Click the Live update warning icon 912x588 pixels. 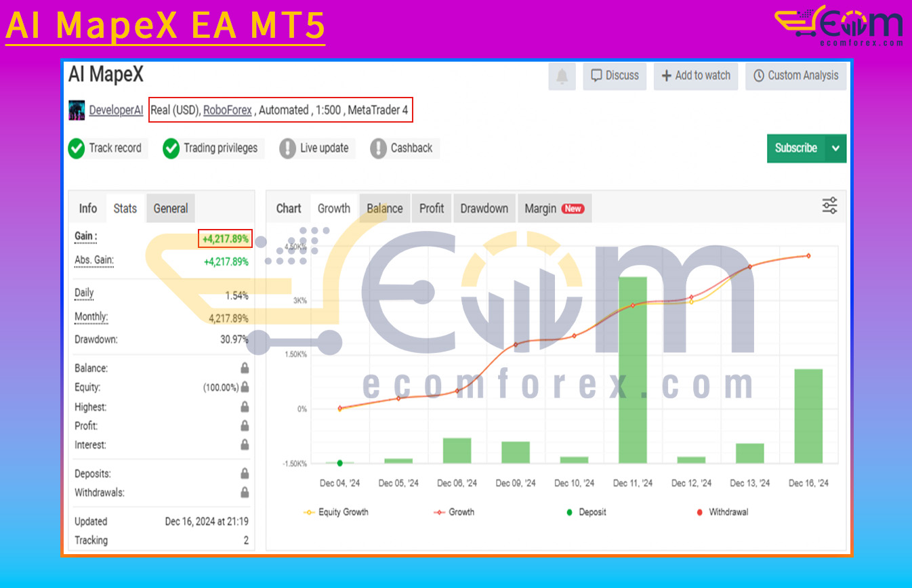click(288, 148)
